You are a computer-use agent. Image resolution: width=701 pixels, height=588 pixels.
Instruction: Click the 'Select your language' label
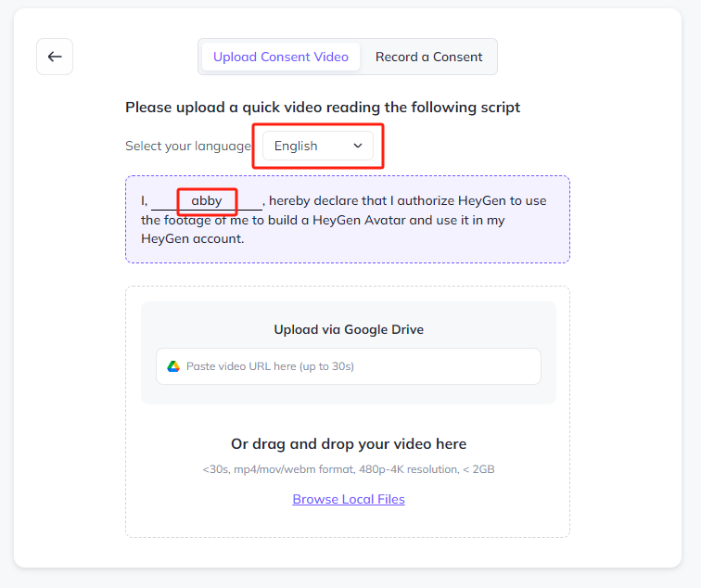point(188,146)
